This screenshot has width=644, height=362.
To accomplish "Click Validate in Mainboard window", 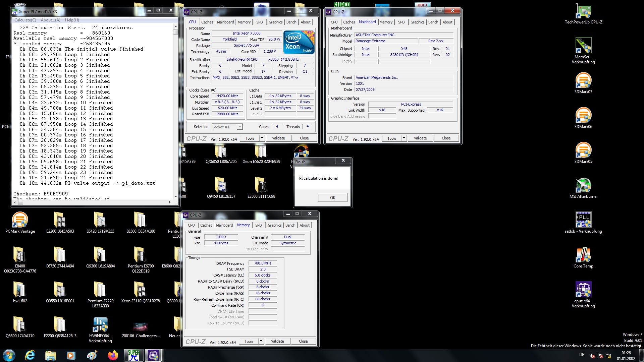I will point(420,138).
